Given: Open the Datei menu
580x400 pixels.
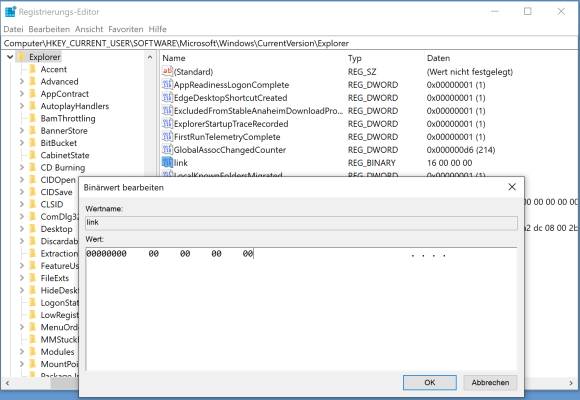Looking at the screenshot, I should pos(13,29).
